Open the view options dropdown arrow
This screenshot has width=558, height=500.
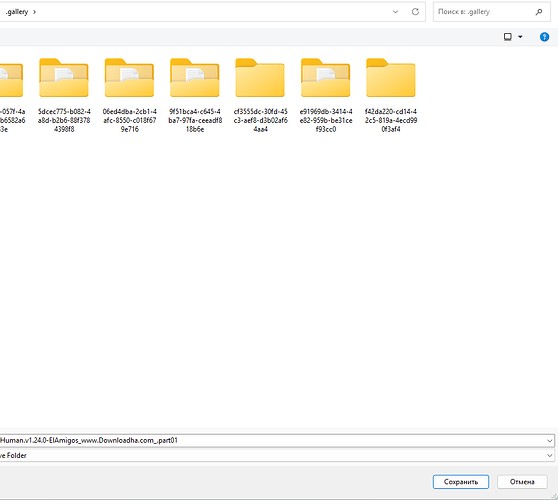(x=520, y=37)
